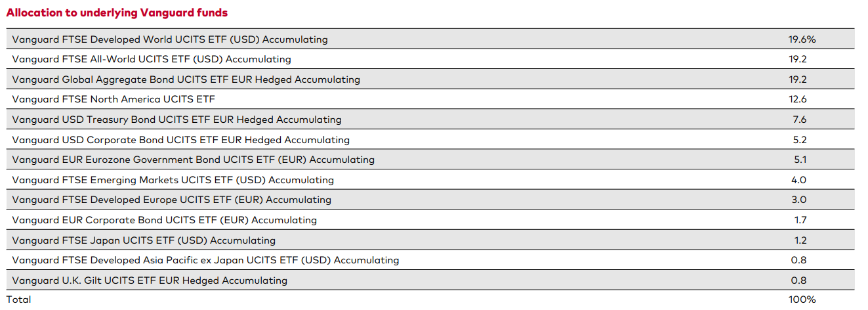Click the 5.1 allocation value
The image size is (868, 310).
[x=799, y=160]
